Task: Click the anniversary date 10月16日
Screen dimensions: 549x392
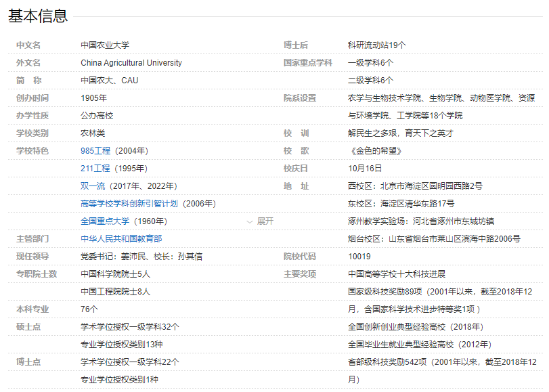Action: [365, 169]
